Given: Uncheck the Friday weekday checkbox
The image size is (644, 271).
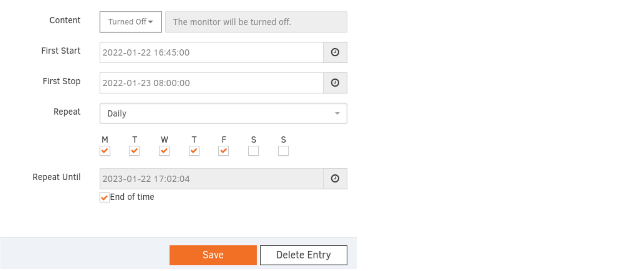Looking at the screenshot, I should click(x=224, y=151).
